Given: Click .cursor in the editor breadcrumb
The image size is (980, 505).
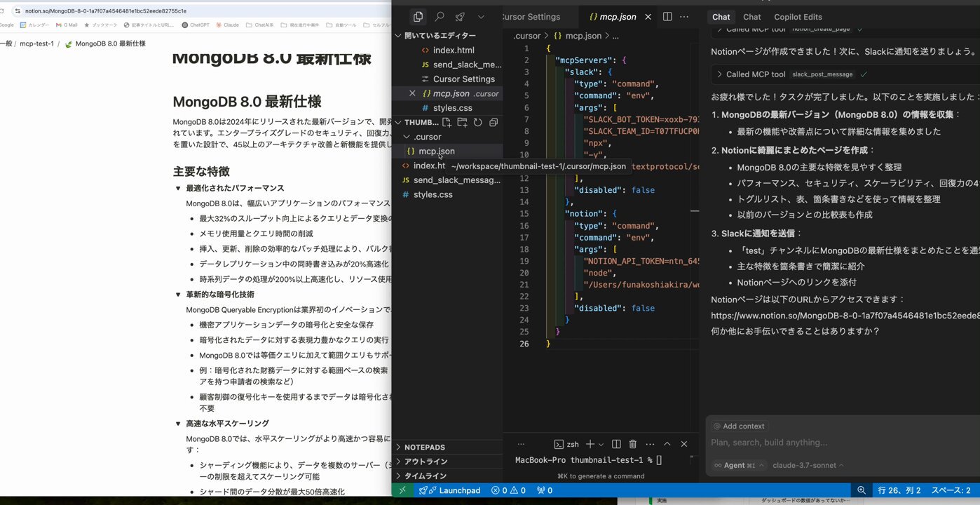Looking at the screenshot, I should click(526, 35).
